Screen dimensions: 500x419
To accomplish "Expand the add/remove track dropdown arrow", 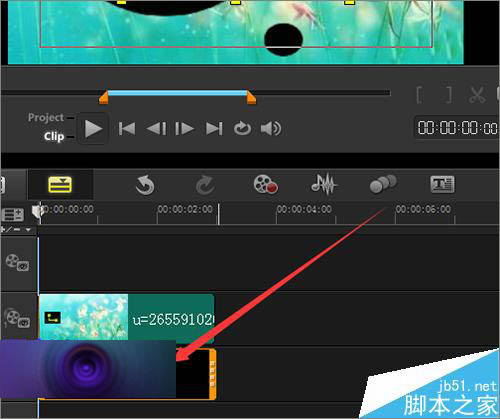I will [28, 230].
